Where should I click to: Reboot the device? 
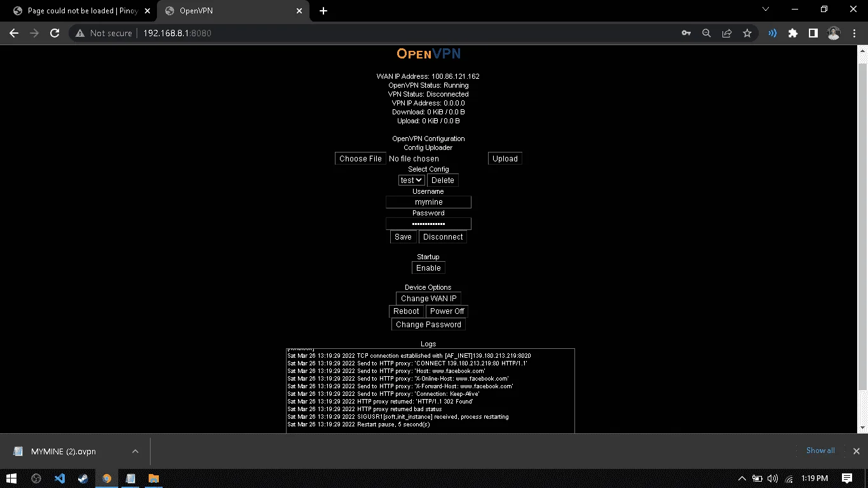click(406, 311)
